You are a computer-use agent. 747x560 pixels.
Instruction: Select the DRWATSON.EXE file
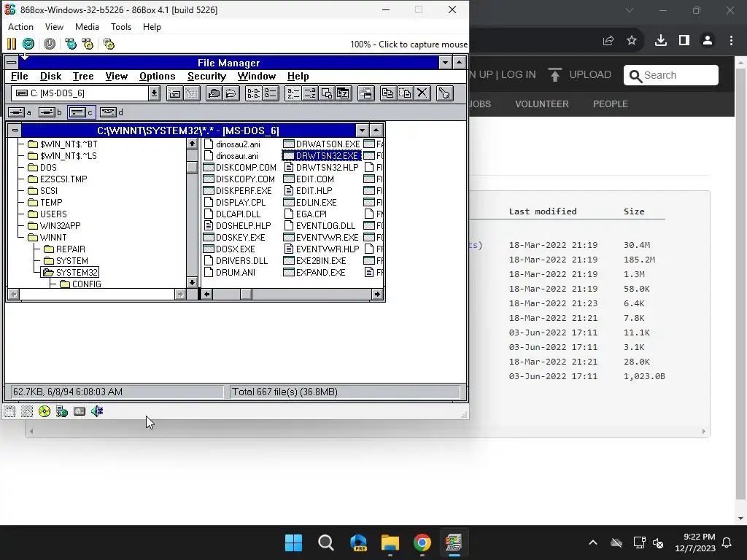pyautogui.click(x=322, y=144)
